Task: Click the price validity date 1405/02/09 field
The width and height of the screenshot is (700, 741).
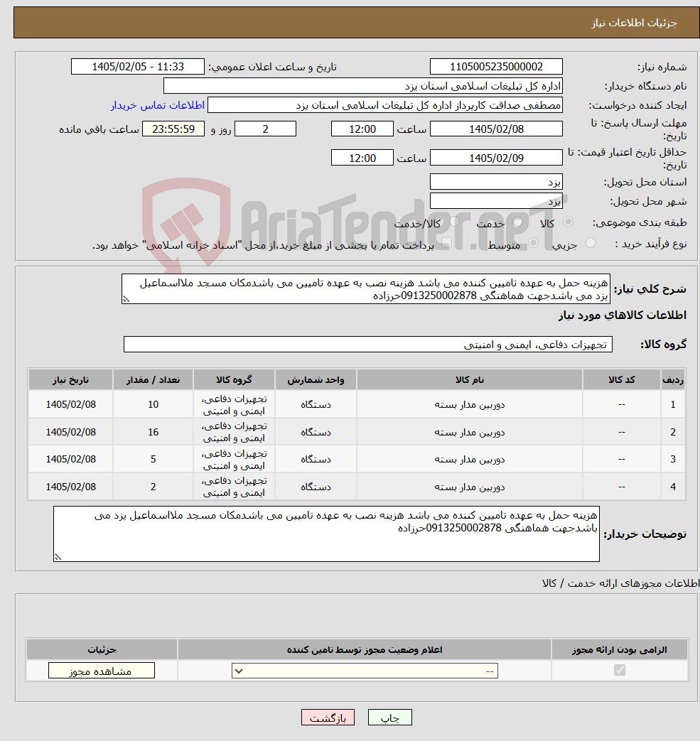Action: point(496,158)
